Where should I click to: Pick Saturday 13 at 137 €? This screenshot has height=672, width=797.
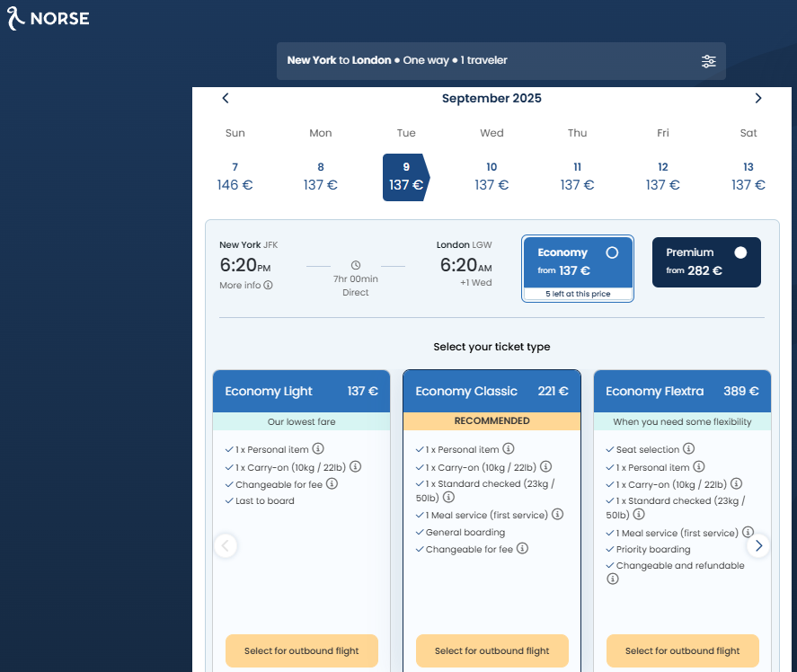pos(748,177)
